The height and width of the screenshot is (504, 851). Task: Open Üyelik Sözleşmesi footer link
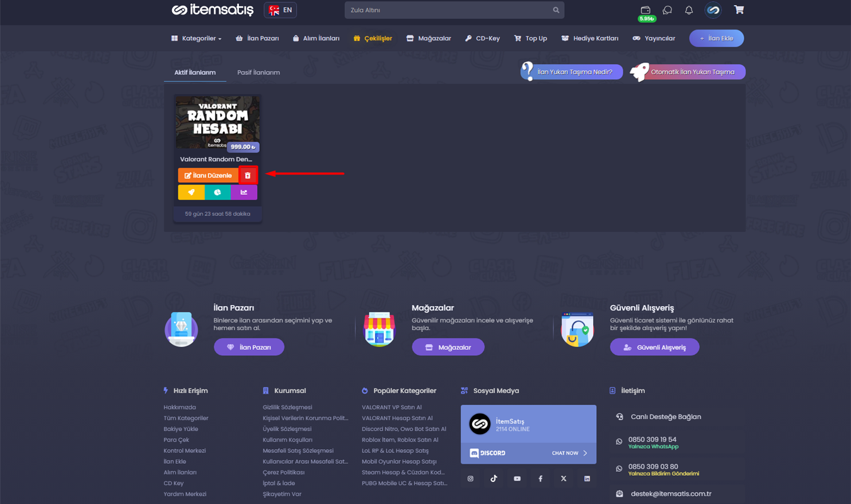coord(287,429)
